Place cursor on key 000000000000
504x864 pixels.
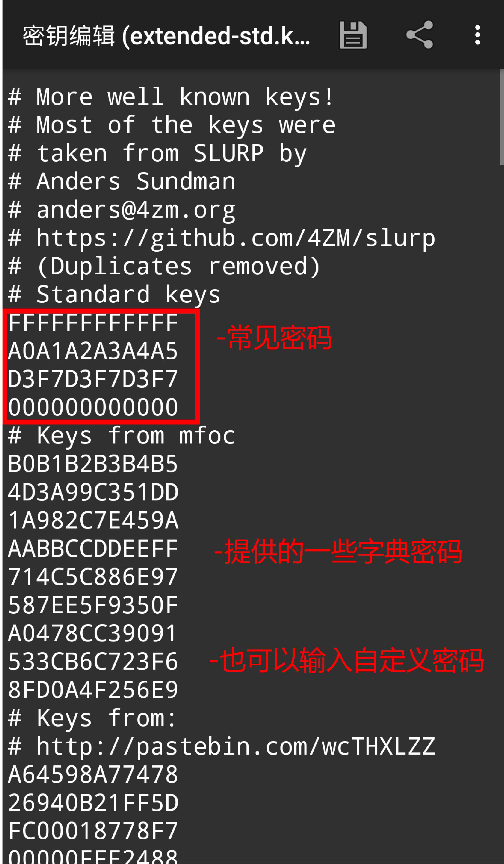click(93, 407)
